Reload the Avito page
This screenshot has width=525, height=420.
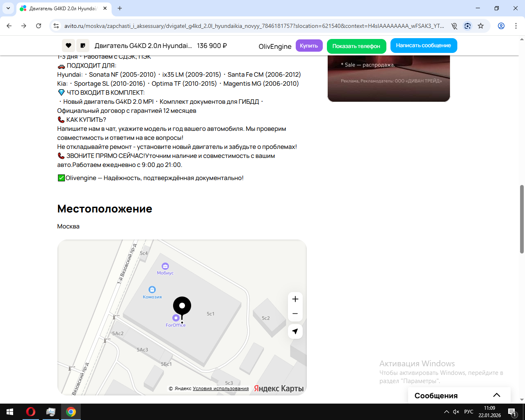pos(39,26)
